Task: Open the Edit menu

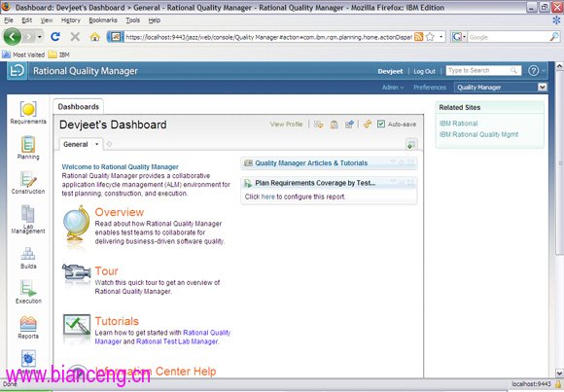Action: 27,20
